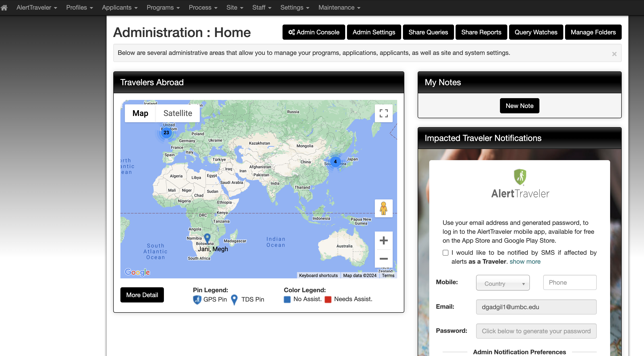Zoom out map with minus icon
This screenshot has height=356, width=644.
point(384,259)
